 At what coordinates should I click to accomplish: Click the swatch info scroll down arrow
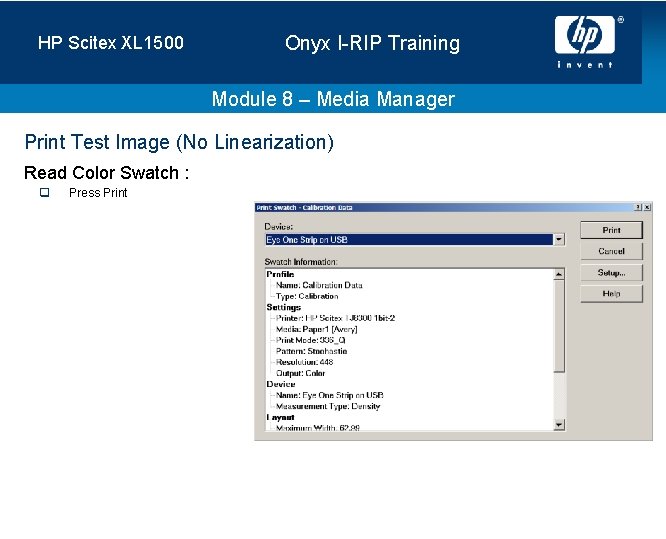coord(559,424)
